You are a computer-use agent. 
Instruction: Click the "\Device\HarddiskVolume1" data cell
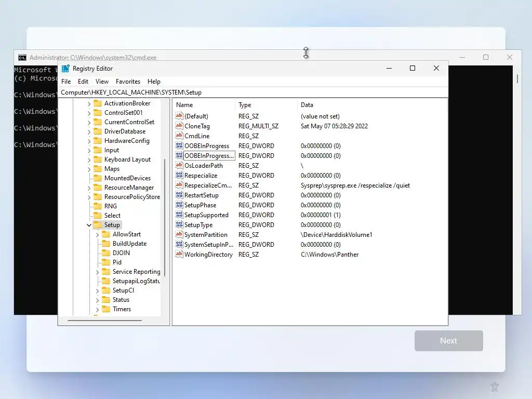pyautogui.click(x=336, y=235)
